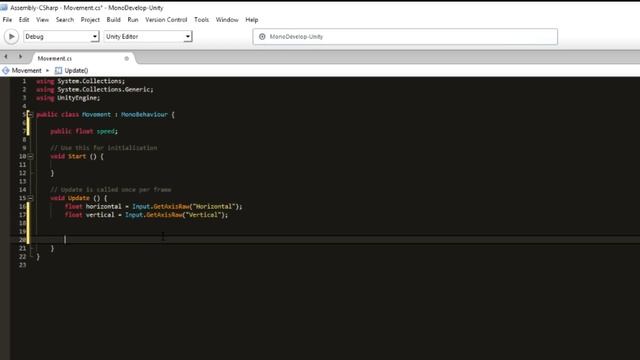Click the Run play button
This screenshot has width=640, height=360.
[x=11, y=37]
